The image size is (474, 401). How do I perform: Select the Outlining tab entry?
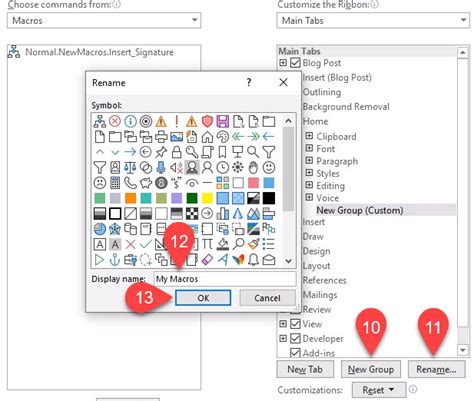[322, 92]
